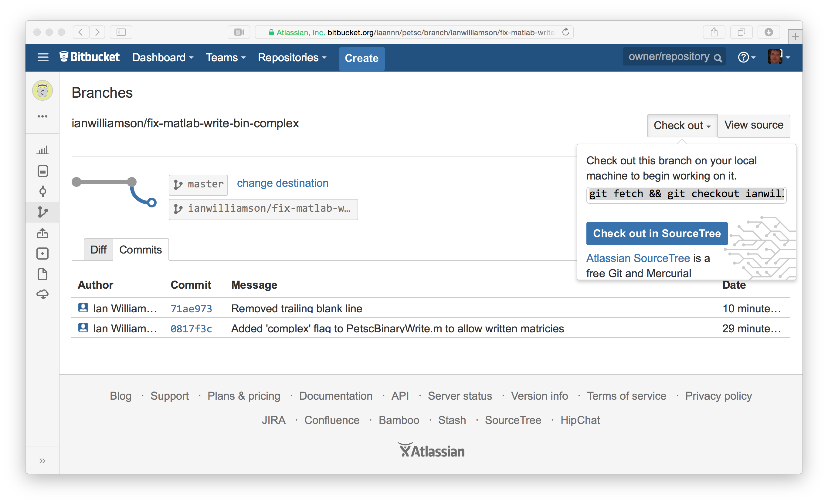Open the Terms of service footer link
828x504 pixels.
(627, 396)
